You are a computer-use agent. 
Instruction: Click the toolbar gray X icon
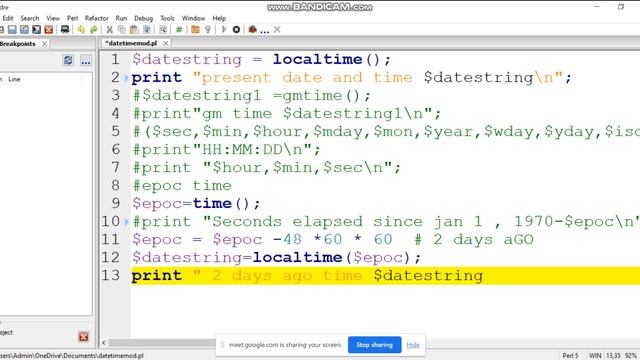[277, 29]
